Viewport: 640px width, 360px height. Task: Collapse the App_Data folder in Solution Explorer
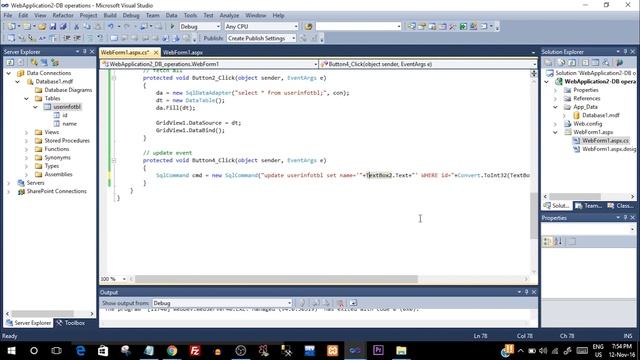point(555,107)
